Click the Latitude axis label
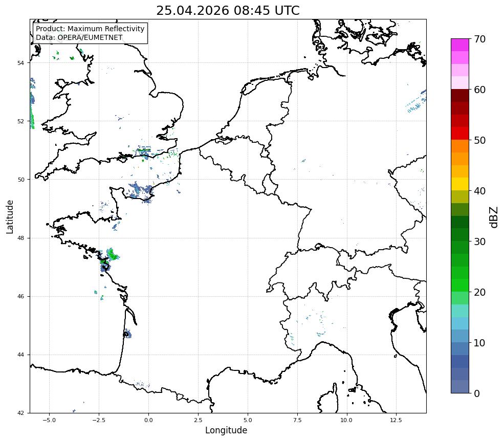Viewport: 504px width, 440px height. point(10,216)
